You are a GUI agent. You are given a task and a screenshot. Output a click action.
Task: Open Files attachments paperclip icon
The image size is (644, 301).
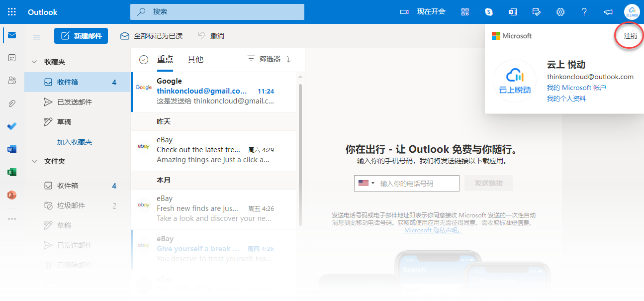(12, 103)
